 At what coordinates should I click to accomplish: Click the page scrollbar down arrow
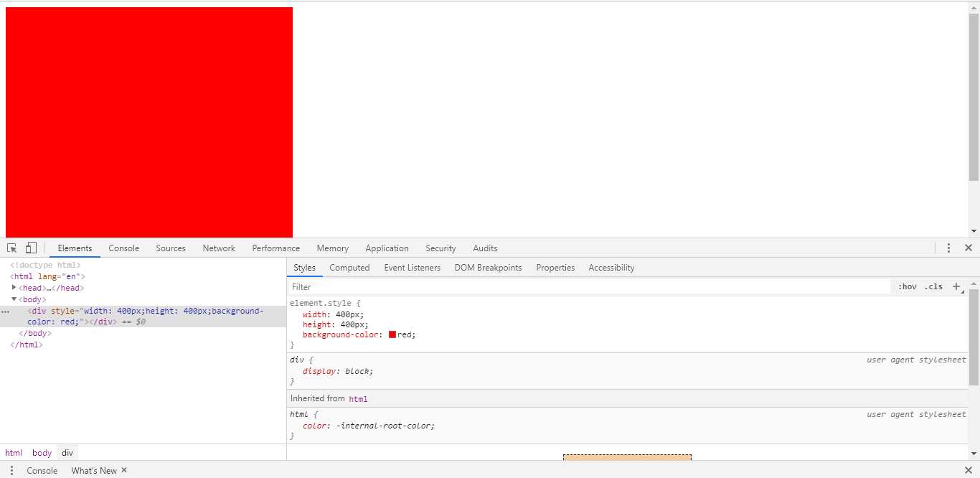pyautogui.click(x=974, y=231)
